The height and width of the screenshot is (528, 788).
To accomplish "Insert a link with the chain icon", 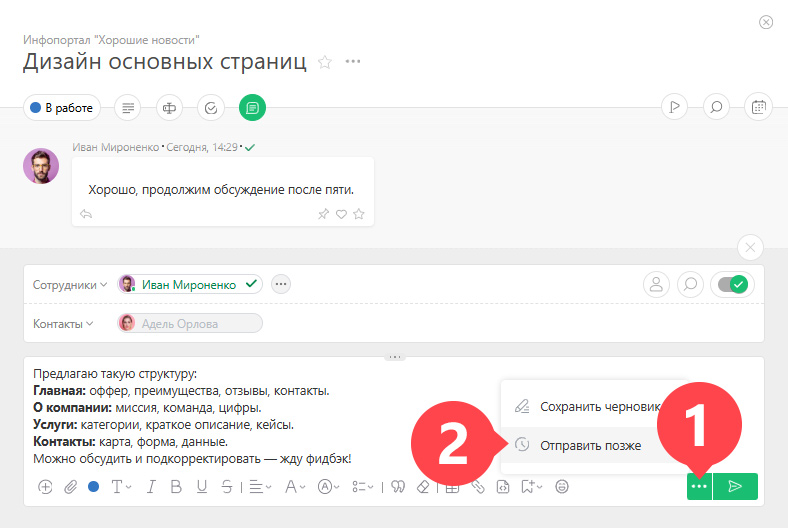I will click(478, 487).
